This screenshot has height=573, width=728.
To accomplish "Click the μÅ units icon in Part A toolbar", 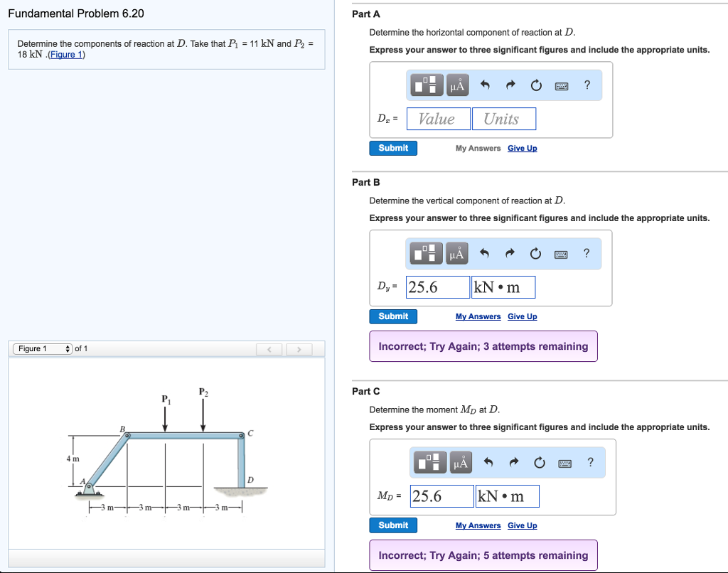I will (x=456, y=85).
